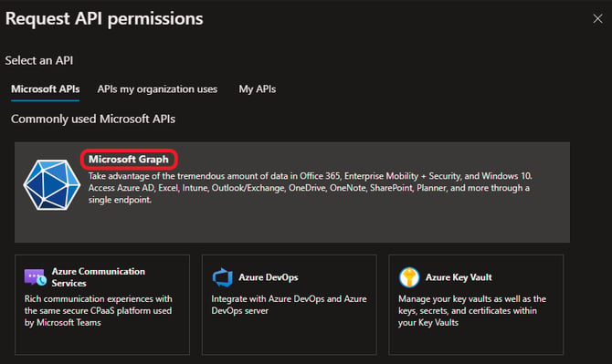Click the 'Manage your key vaults' description
The width and height of the screenshot is (612, 364).
[472, 310]
